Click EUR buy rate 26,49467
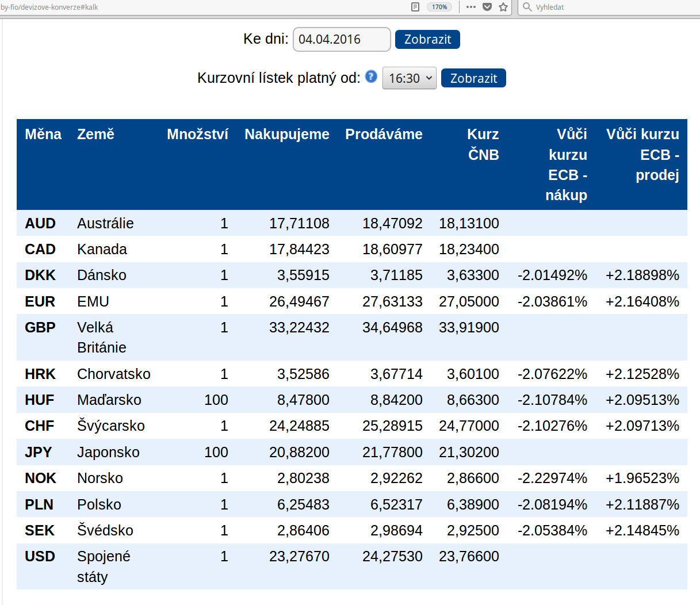Image resolution: width=700 pixels, height=605 pixels. coord(299,301)
